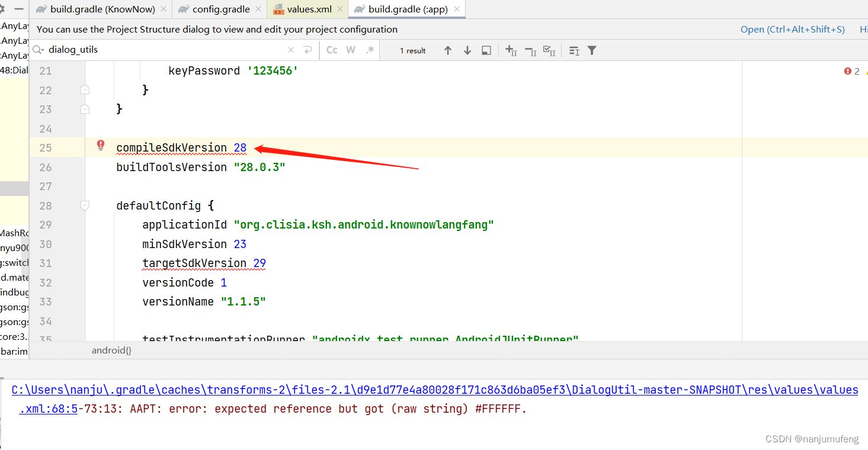
Task: Click versionCode 1 text
Action: point(184,282)
